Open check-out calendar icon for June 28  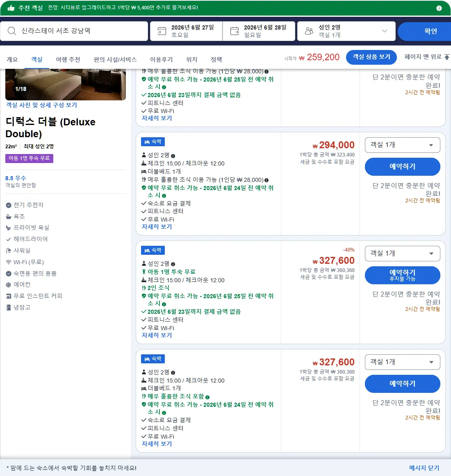pos(234,31)
